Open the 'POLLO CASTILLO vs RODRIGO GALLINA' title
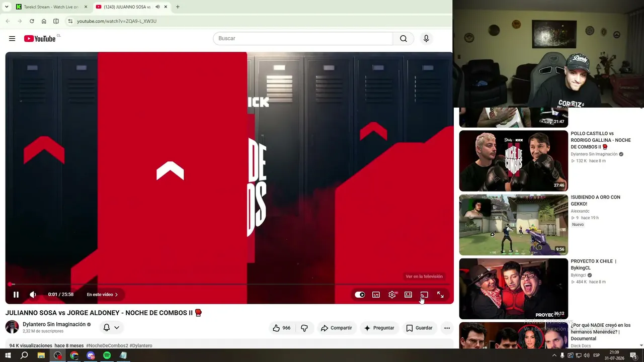Viewport: 644px width, 362px height. pos(601,140)
